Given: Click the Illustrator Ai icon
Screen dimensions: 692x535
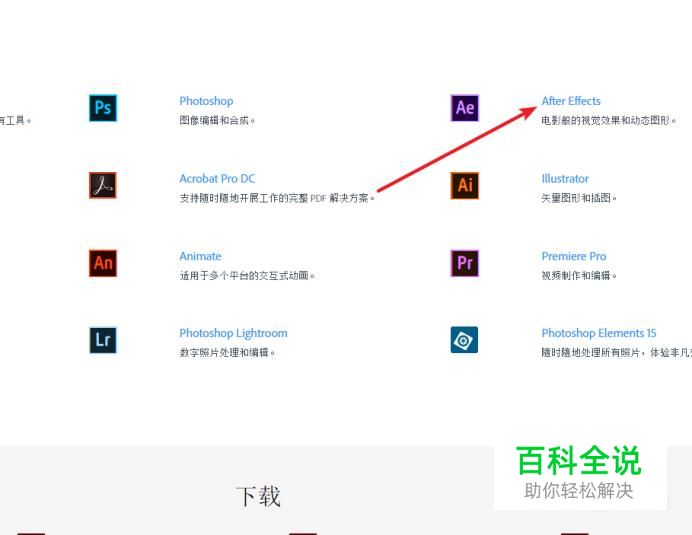Looking at the screenshot, I should 465,185.
